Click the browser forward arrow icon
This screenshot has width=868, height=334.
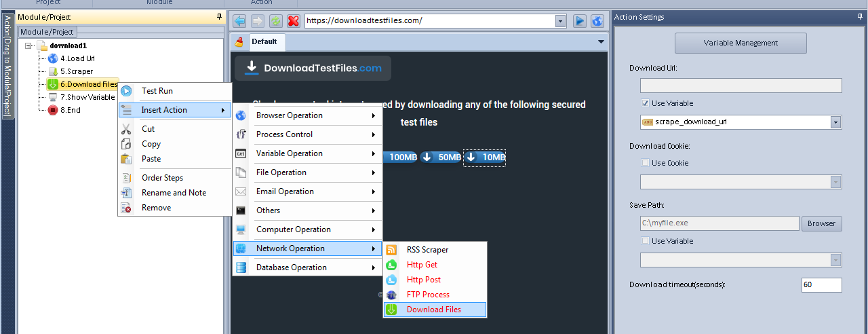258,21
